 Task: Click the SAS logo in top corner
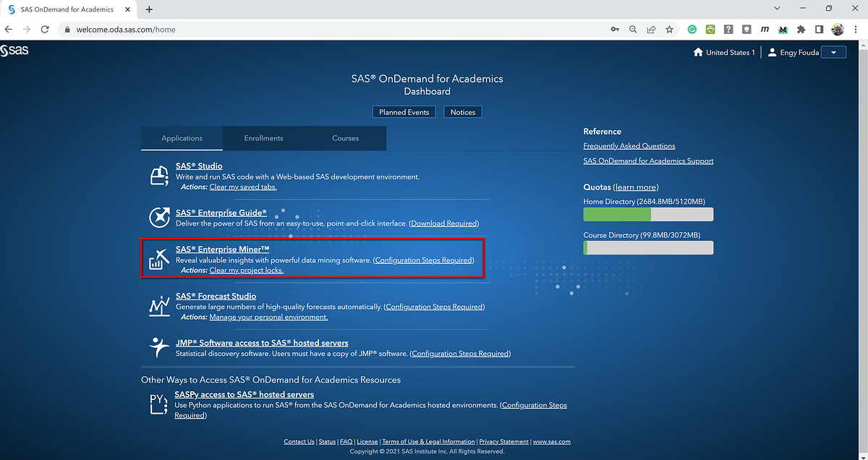[15, 51]
